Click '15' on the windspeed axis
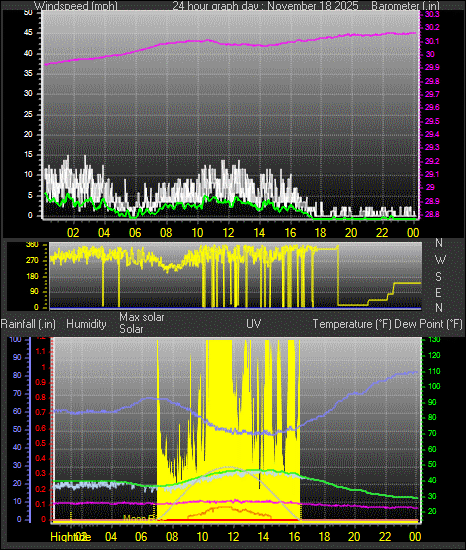Screen dimensions: 466x550 click(28, 155)
